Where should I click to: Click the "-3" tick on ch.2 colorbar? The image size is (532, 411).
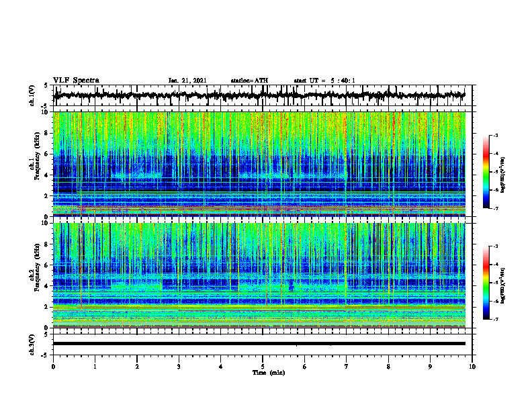496,246
